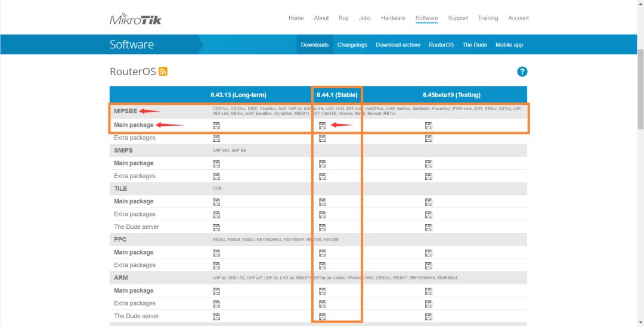Download MIPSBE Extra packages Long-term version

coord(216,138)
